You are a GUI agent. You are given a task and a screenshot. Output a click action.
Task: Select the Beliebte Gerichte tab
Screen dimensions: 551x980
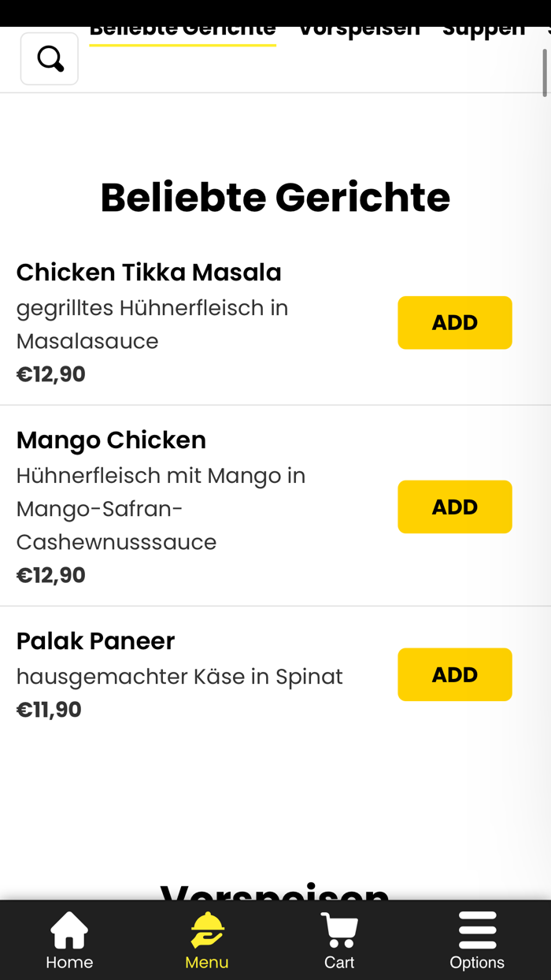click(183, 26)
